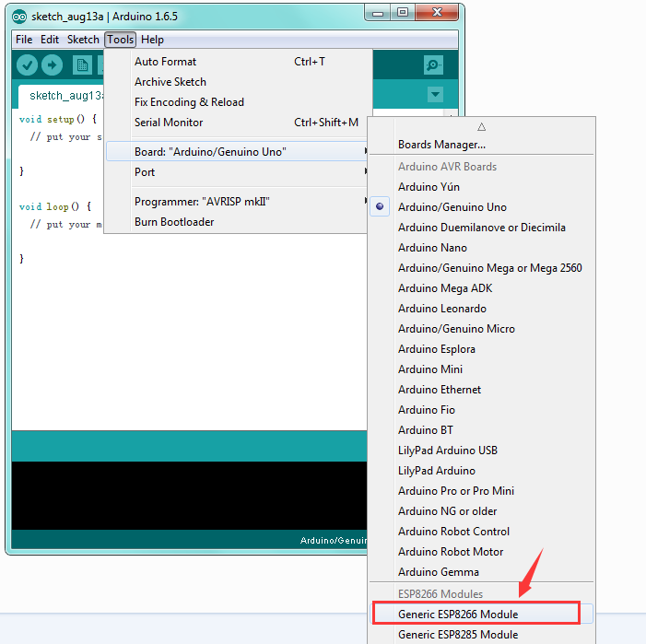The image size is (646, 644).
Task: Click the Upload arrow toolbar icon
Action: pyautogui.click(x=53, y=64)
